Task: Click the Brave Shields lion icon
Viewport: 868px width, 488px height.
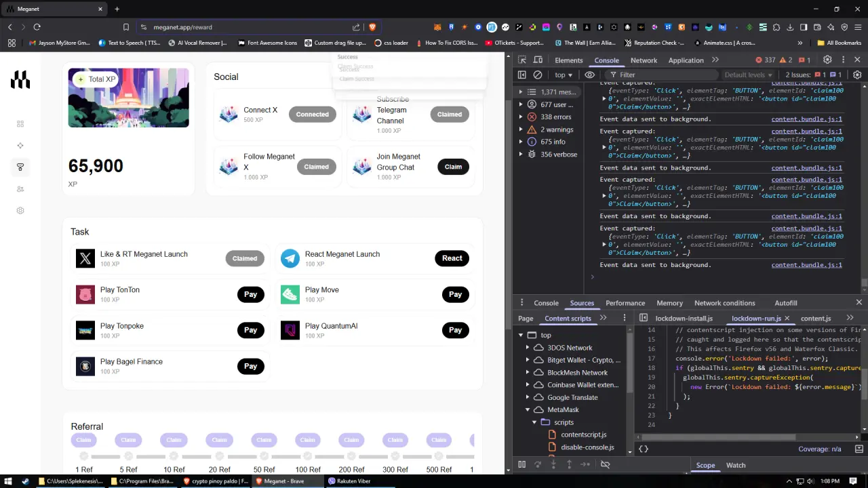Action: (372, 27)
